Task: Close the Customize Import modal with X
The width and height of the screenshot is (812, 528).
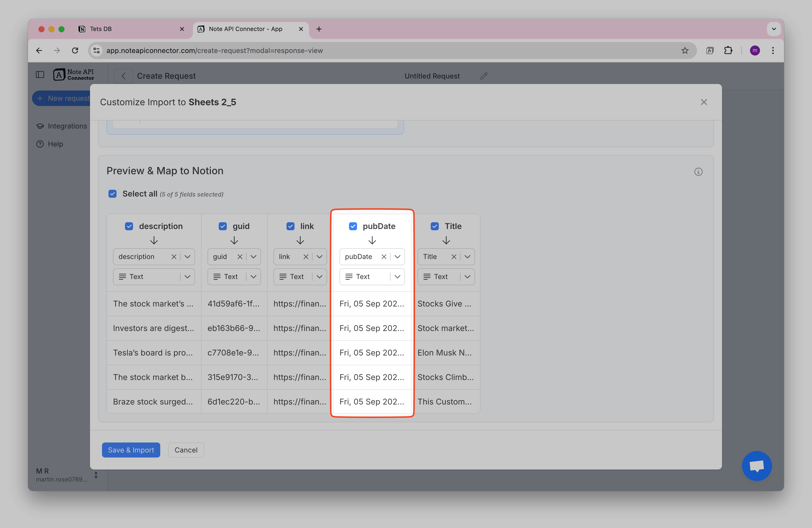Action: (703, 102)
